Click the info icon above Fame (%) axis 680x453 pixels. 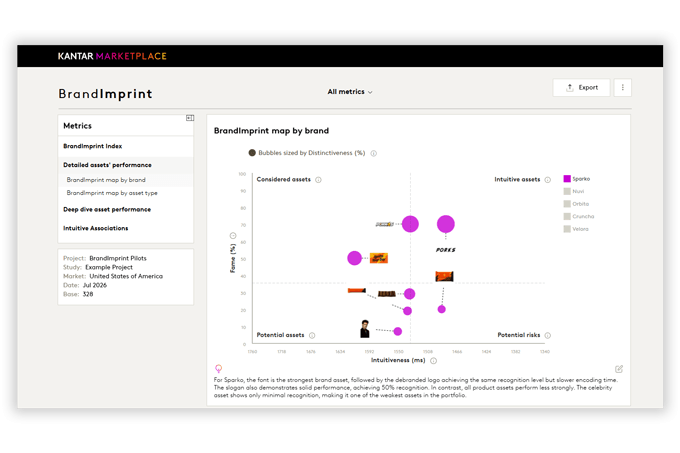pos(233,236)
